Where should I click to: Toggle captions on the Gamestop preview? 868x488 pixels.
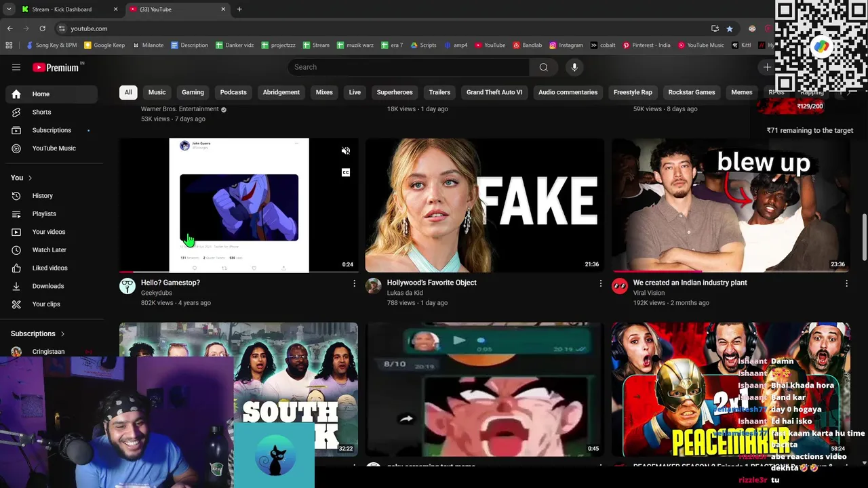346,173
